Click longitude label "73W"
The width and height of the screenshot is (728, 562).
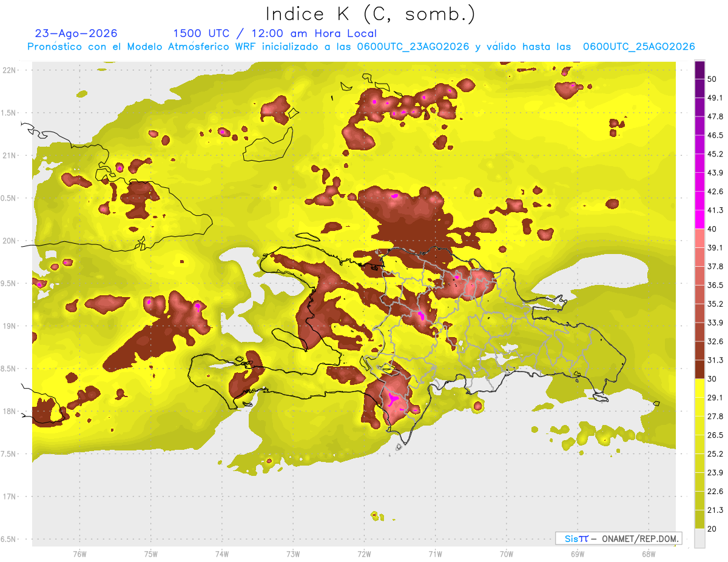click(293, 554)
